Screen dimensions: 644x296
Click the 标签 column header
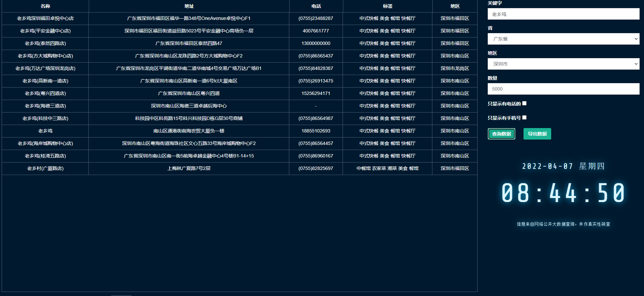(387, 6)
